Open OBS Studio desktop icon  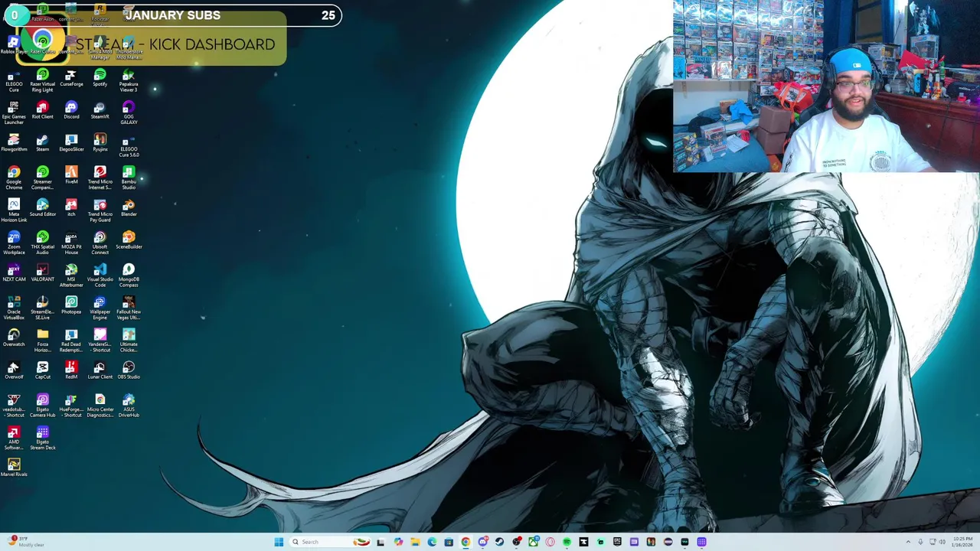tap(129, 370)
